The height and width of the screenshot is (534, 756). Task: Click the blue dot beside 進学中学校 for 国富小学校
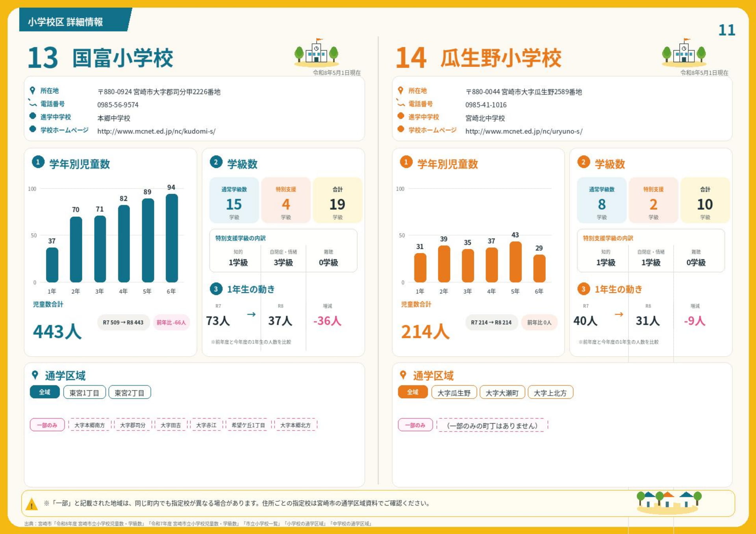pyautogui.click(x=33, y=116)
